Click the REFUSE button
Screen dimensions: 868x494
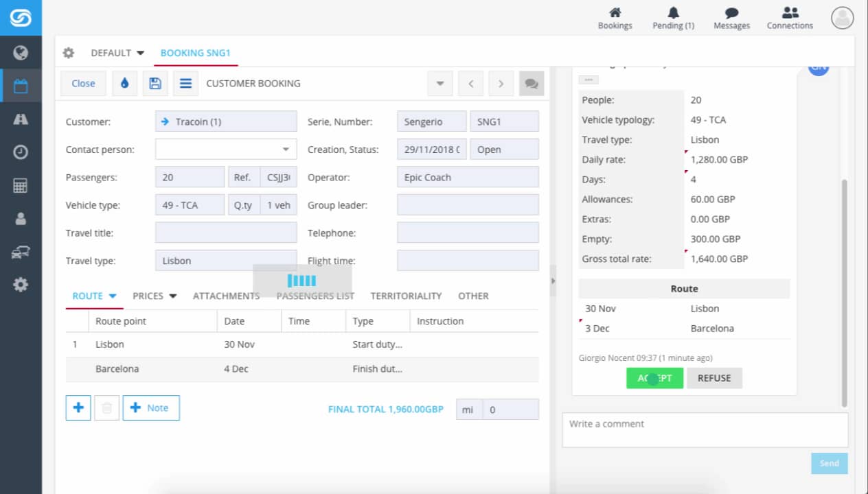[714, 378]
